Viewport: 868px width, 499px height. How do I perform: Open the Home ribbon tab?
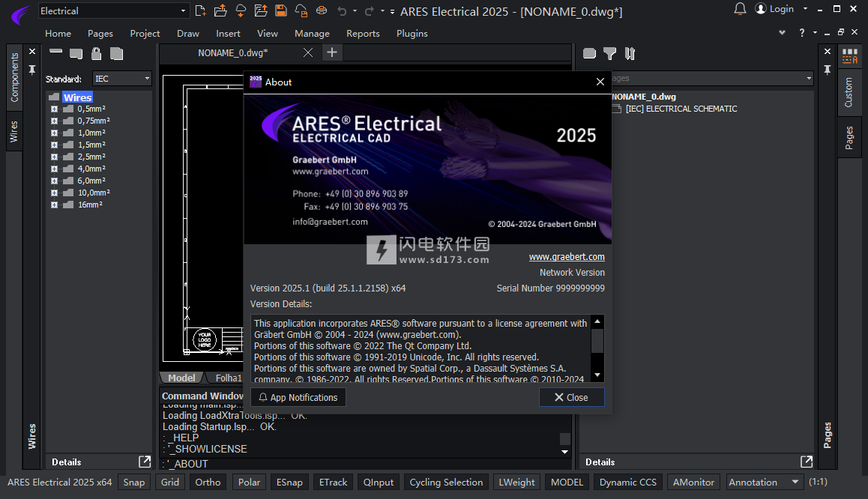[x=58, y=34]
